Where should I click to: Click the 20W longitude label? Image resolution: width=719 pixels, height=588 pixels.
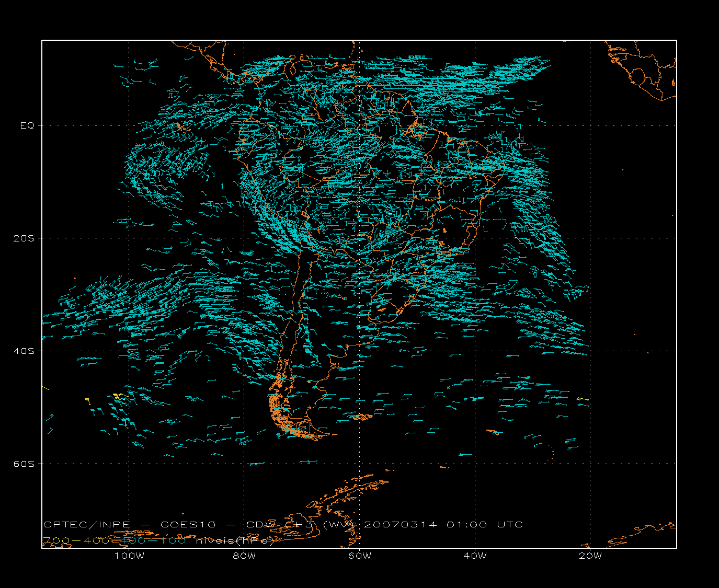[590, 556]
